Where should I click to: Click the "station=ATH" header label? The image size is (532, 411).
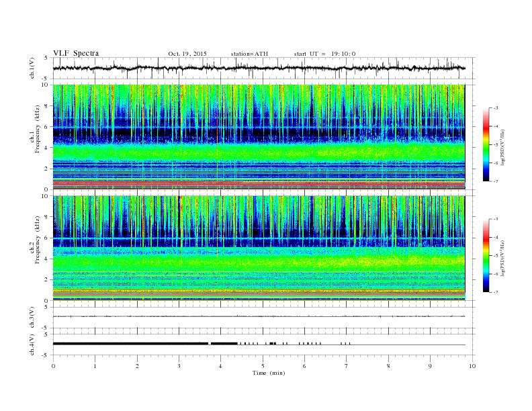pos(249,54)
